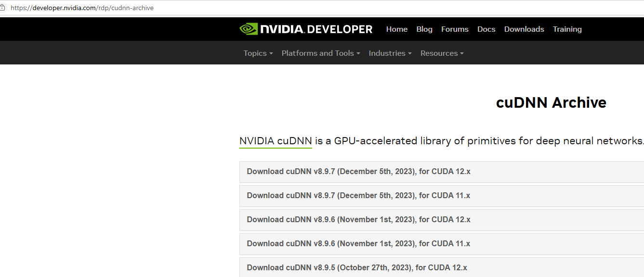The height and width of the screenshot is (277, 644).
Task: Follow the NVIDIA cuDNN hyperlink
Action: [x=276, y=141]
